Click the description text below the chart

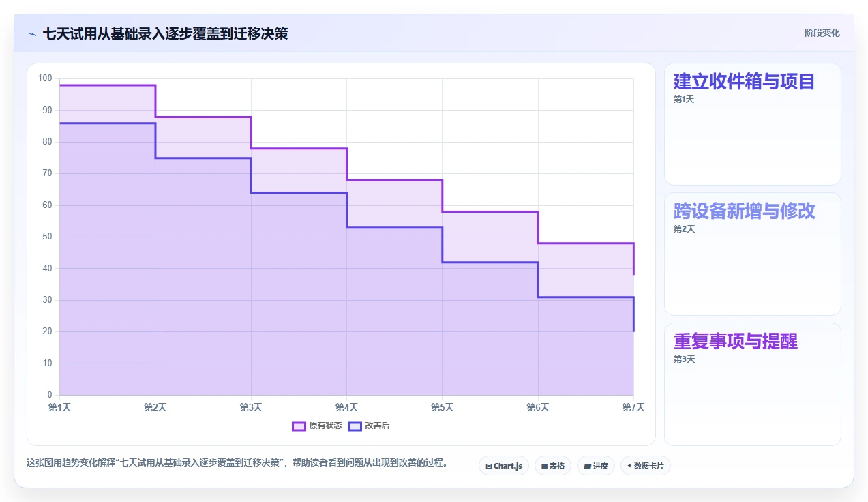tap(237, 462)
